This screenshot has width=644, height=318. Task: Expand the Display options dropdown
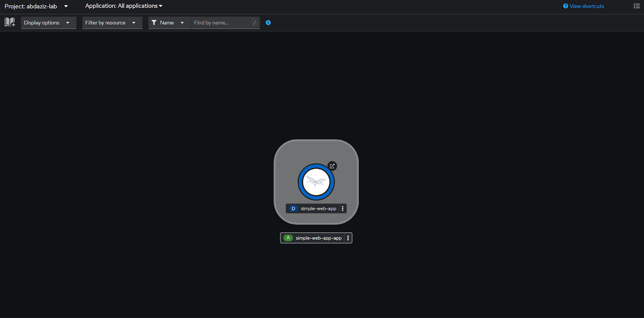[48, 23]
